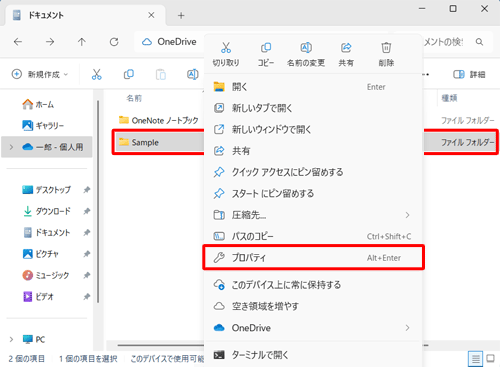Click the search magnifier icon

pyautogui.click(x=479, y=42)
